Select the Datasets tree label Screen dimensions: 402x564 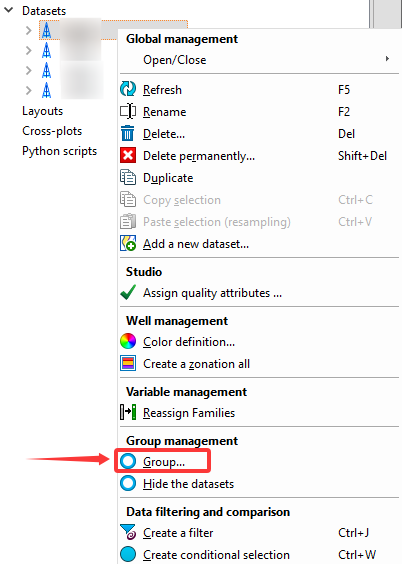click(x=44, y=11)
